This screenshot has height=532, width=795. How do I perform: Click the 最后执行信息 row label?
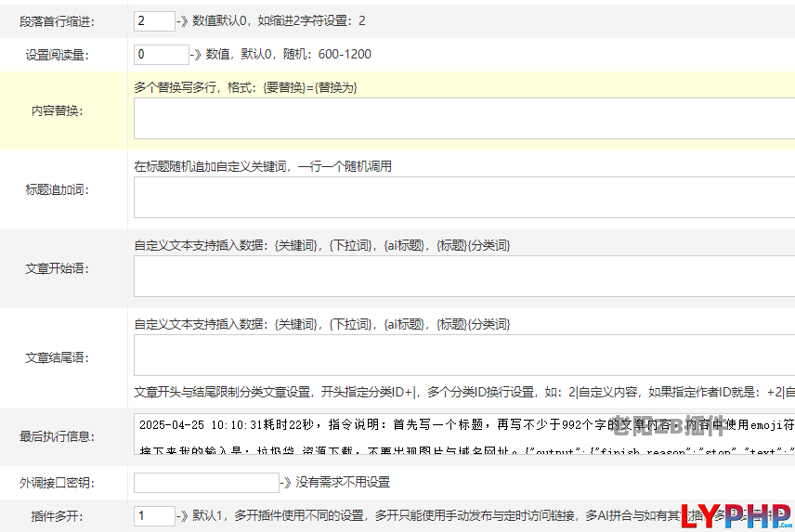pyautogui.click(x=57, y=436)
